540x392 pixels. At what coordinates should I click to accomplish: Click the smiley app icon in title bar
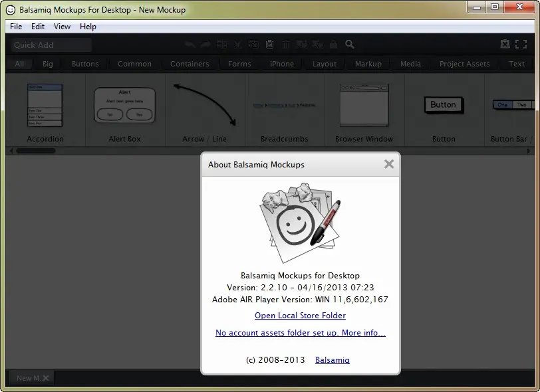pyautogui.click(x=11, y=10)
